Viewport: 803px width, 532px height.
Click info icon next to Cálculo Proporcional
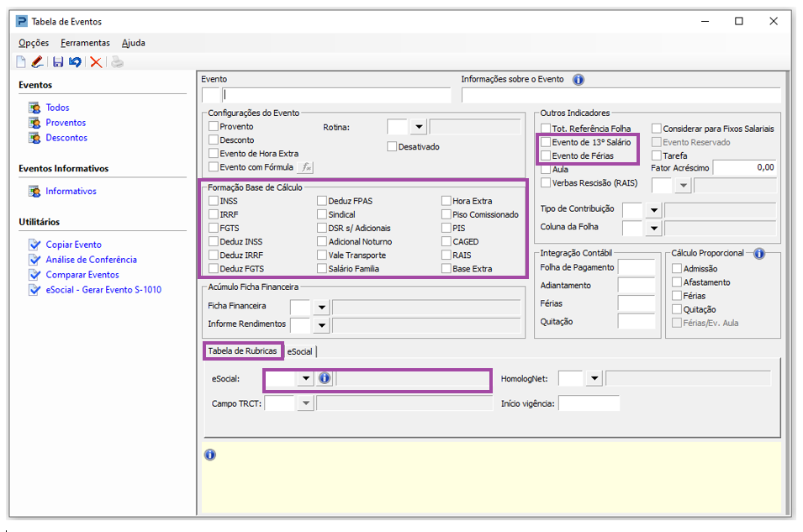click(759, 253)
